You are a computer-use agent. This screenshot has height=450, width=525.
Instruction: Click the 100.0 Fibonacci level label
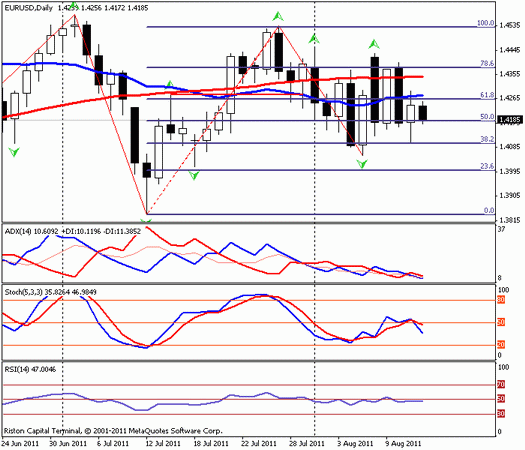[485, 23]
